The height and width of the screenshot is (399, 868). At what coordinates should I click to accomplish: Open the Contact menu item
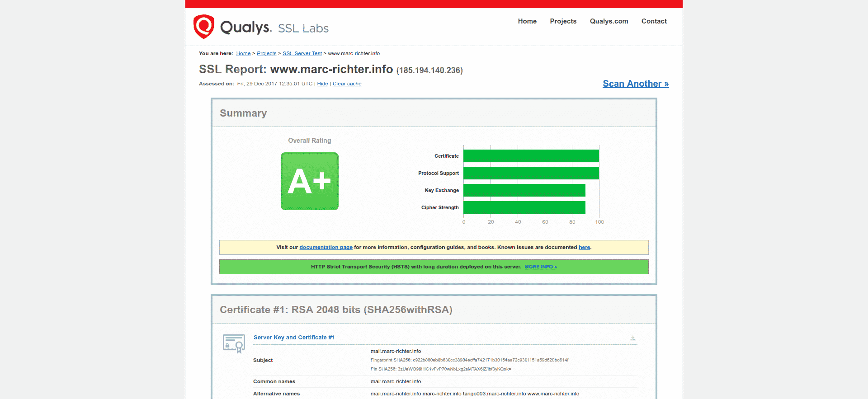(x=654, y=21)
